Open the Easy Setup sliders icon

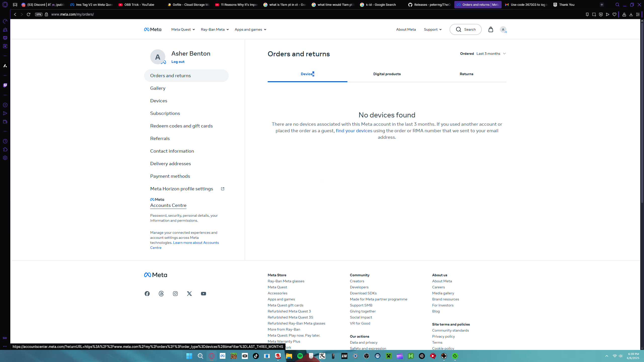[x=638, y=14]
